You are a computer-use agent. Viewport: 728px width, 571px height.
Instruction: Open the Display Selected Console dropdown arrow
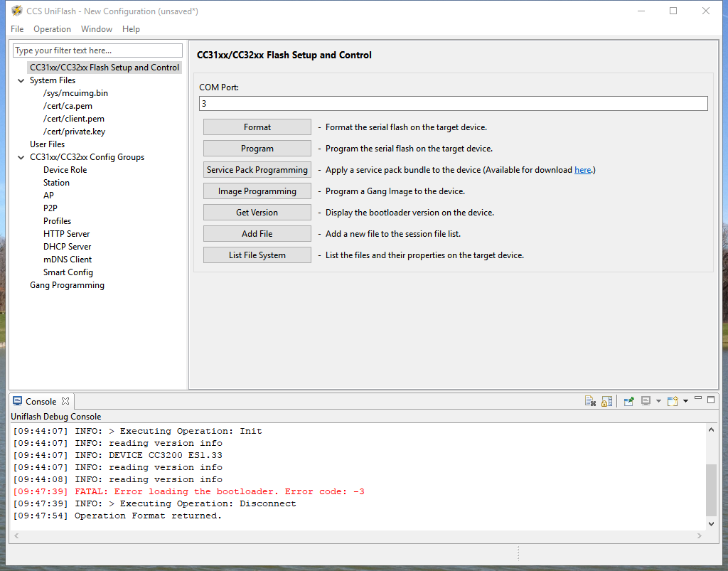pyautogui.click(x=658, y=401)
